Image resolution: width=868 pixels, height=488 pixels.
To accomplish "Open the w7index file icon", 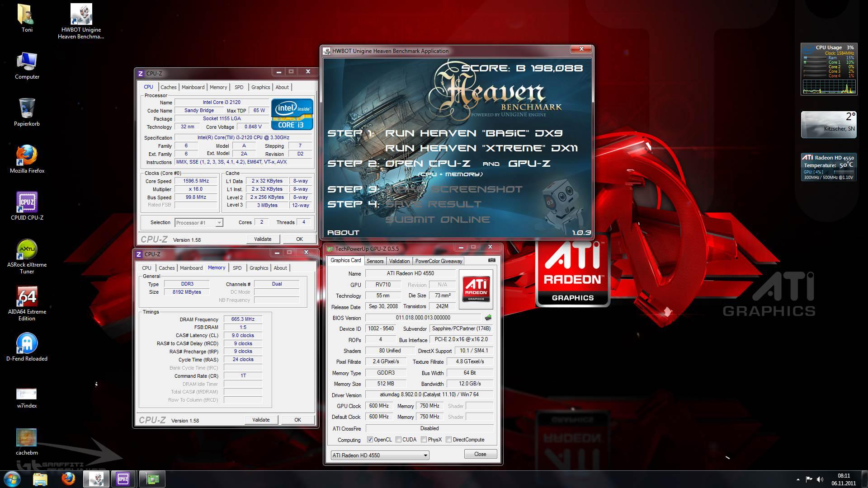I will (x=27, y=398).
